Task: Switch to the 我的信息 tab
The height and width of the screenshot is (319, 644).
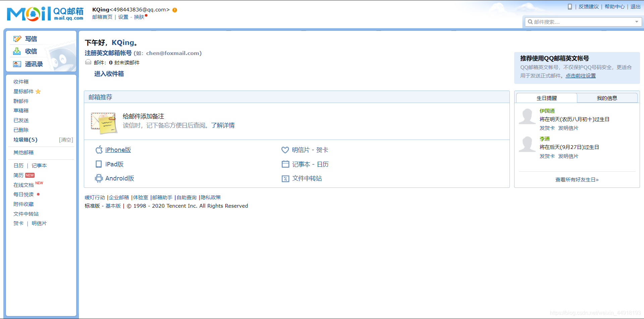Action: coord(607,98)
